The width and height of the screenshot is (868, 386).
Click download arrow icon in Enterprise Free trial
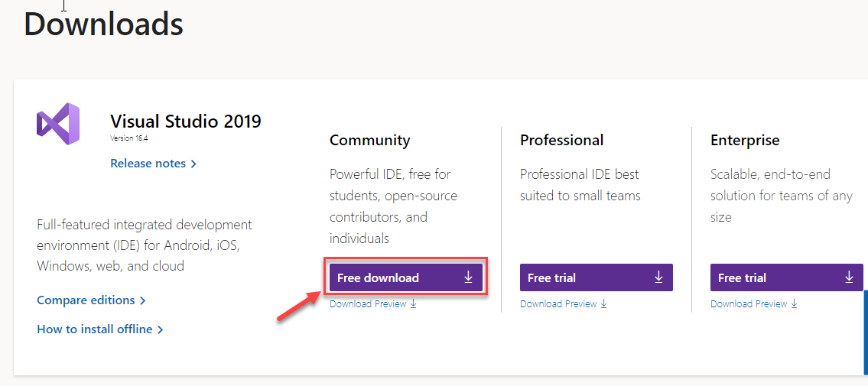click(x=849, y=277)
